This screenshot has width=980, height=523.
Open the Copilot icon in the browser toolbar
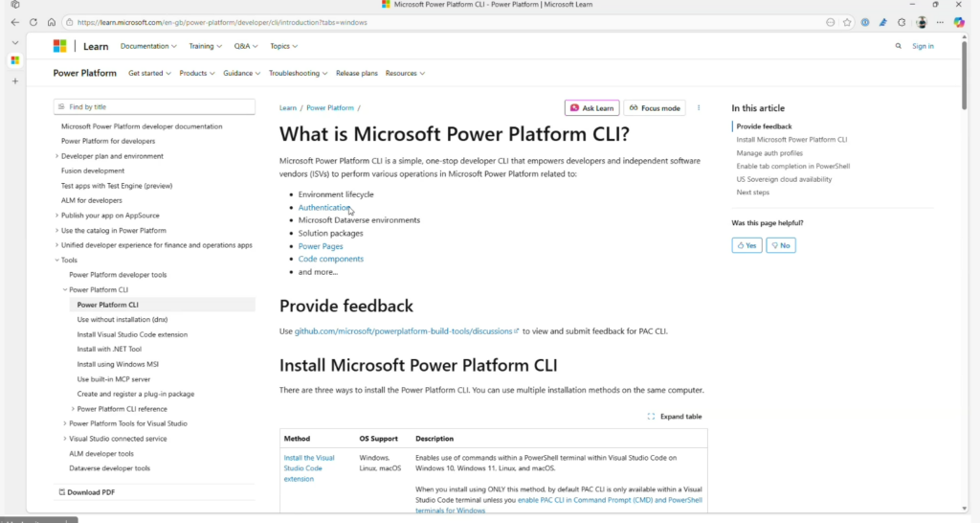click(x=959, y=22)
